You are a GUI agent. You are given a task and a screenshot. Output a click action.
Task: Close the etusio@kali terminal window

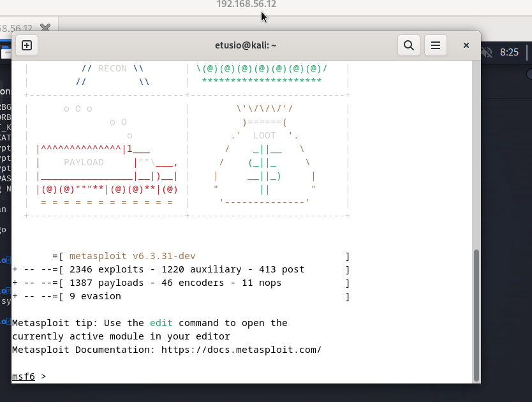coord(466,45)
